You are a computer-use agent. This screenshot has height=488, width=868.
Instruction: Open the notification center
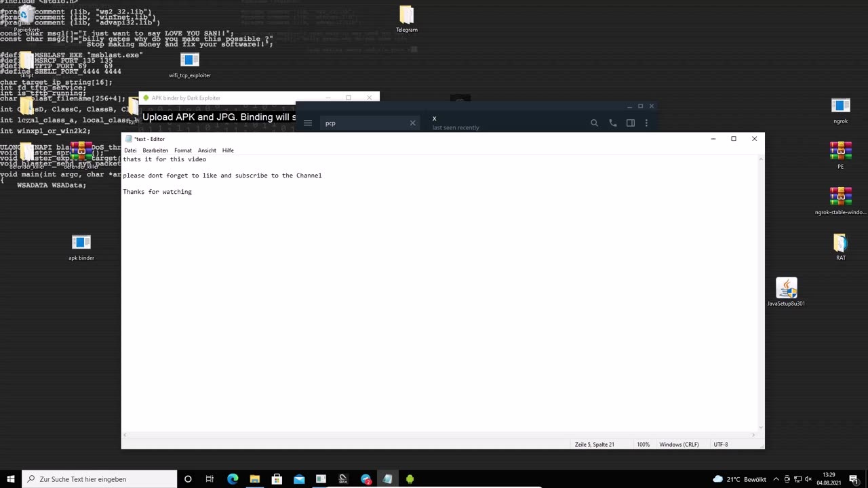coord(854,479)
